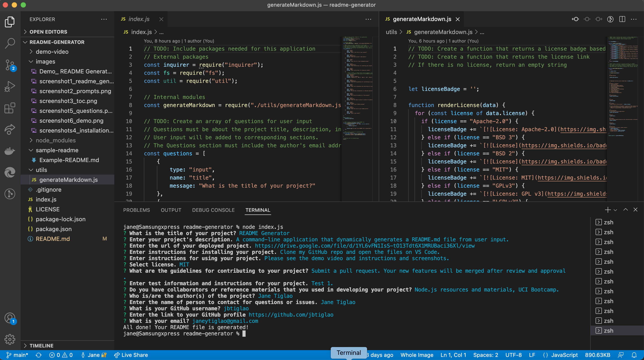Open package.json in file tree
The image size is (644, 360).
(x=67, y=229)
